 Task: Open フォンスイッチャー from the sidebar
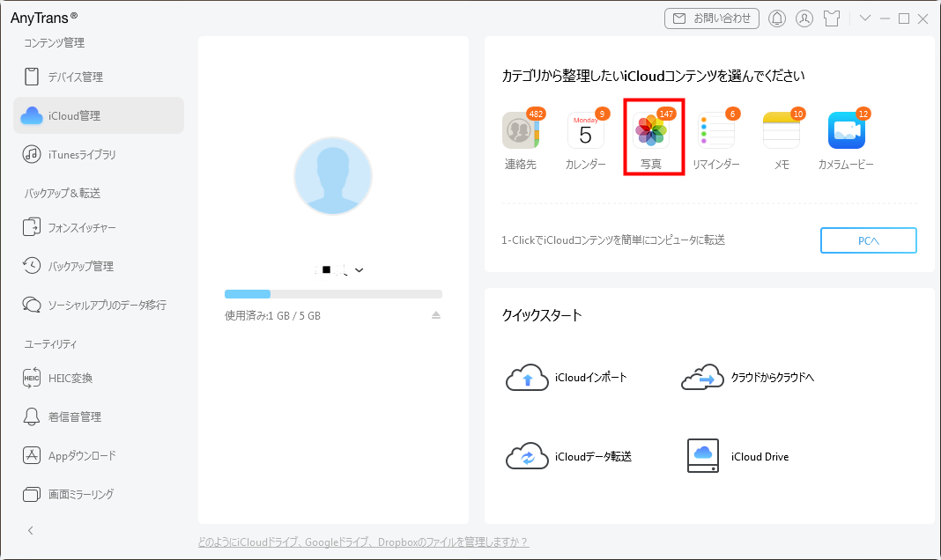(99, 227)
